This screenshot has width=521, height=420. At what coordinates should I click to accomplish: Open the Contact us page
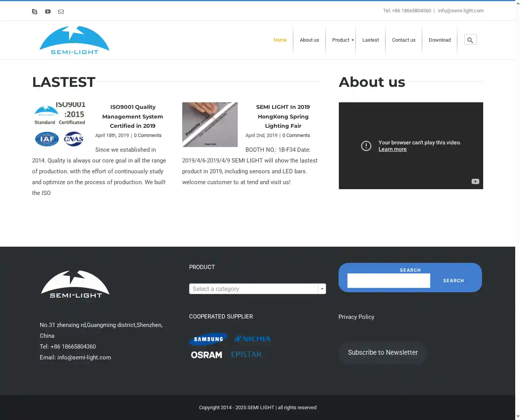point(403,40)
